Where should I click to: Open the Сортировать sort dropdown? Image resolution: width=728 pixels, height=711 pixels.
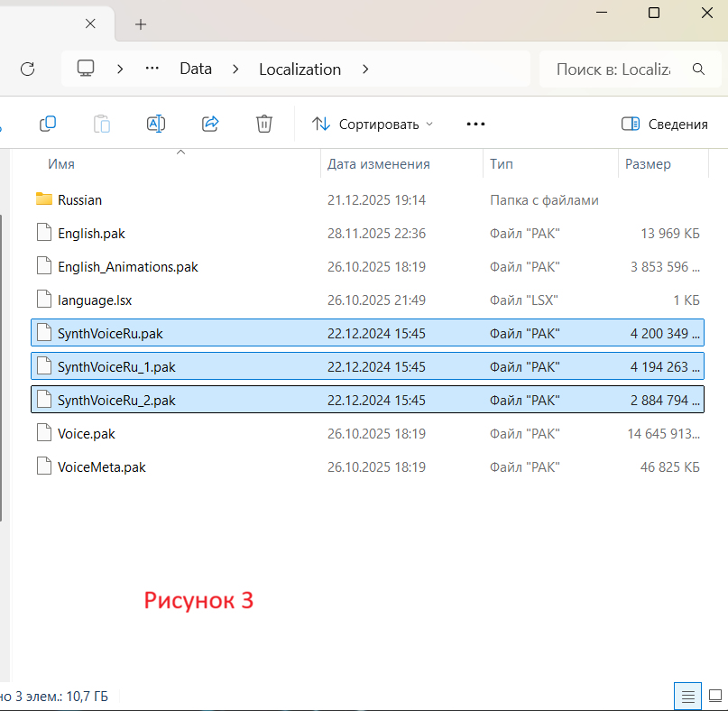click(x=373, y=124)
